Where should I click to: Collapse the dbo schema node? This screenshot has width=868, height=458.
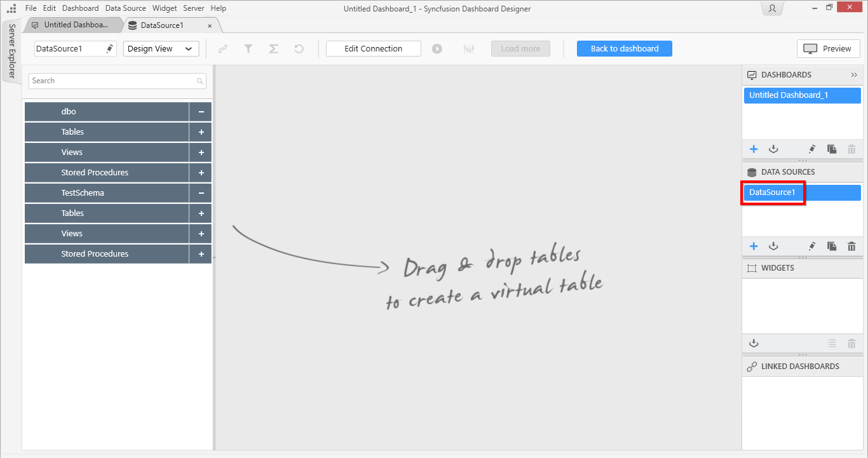tap(201, 112)
